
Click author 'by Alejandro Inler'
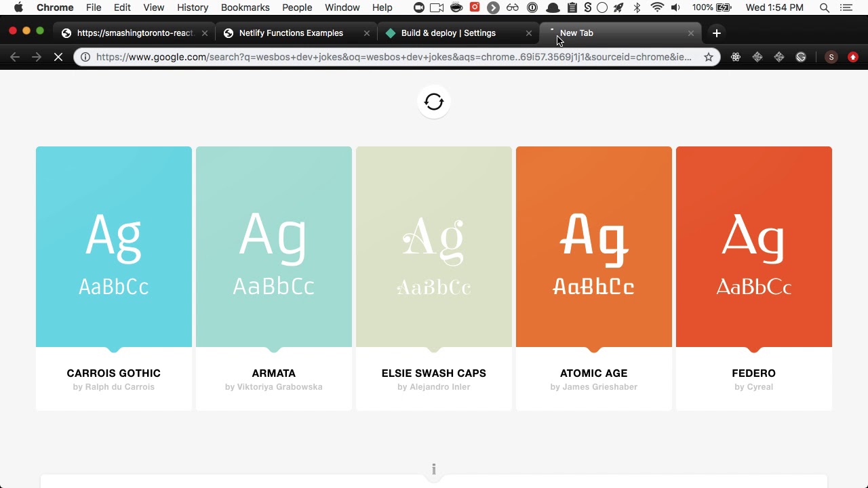(434, 387)
